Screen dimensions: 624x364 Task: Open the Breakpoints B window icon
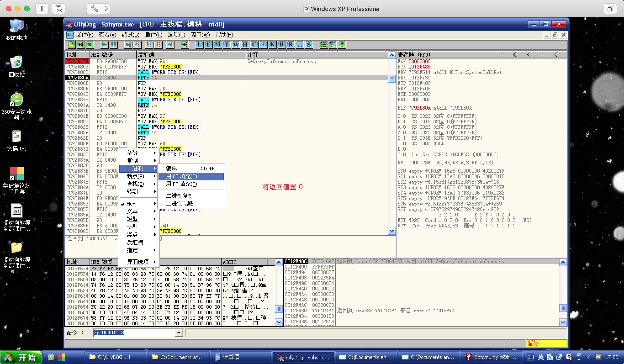[x=281, y=45]
